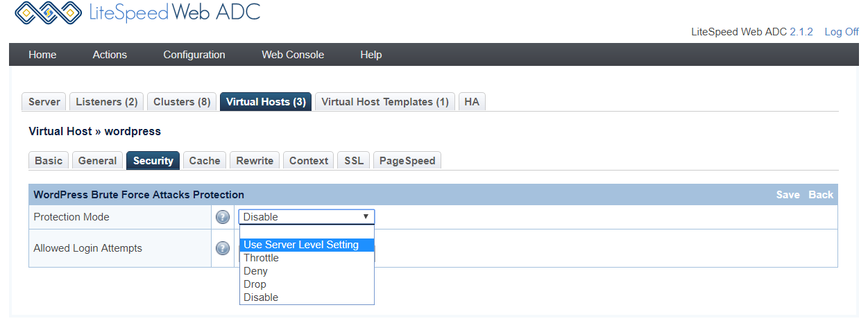Choose Throttle from the dropdown list
Viewport: 868px width, 321px height.
(261, 258)
